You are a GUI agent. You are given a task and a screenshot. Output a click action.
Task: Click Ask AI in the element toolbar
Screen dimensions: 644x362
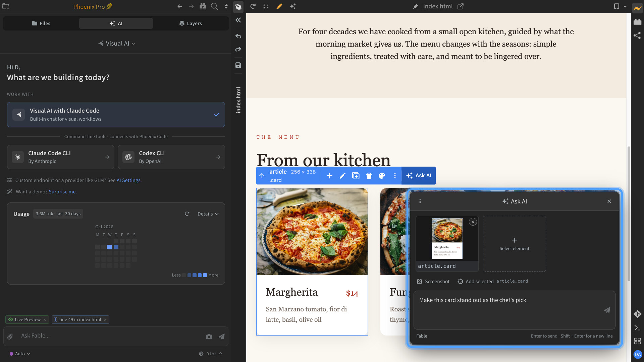(419, 176)
